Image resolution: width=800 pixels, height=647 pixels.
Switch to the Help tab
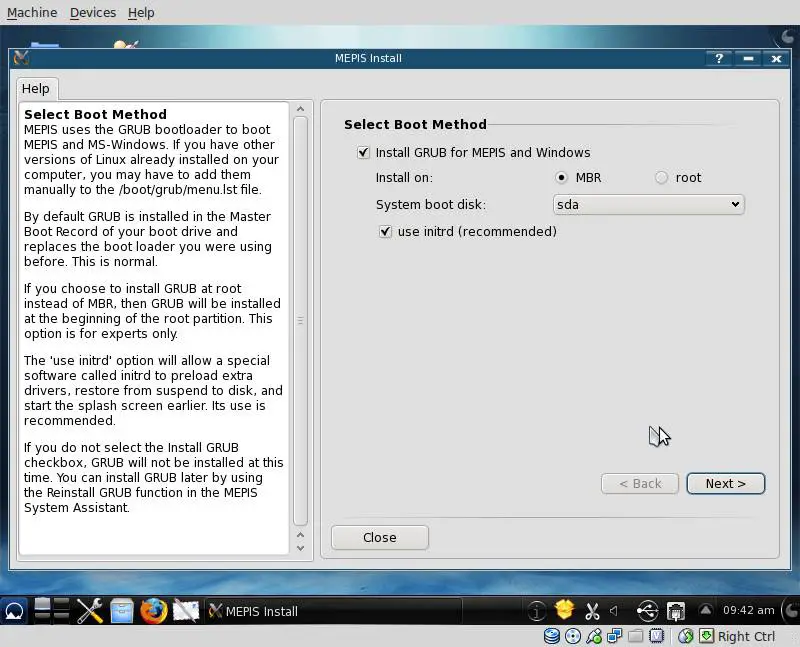36,88
